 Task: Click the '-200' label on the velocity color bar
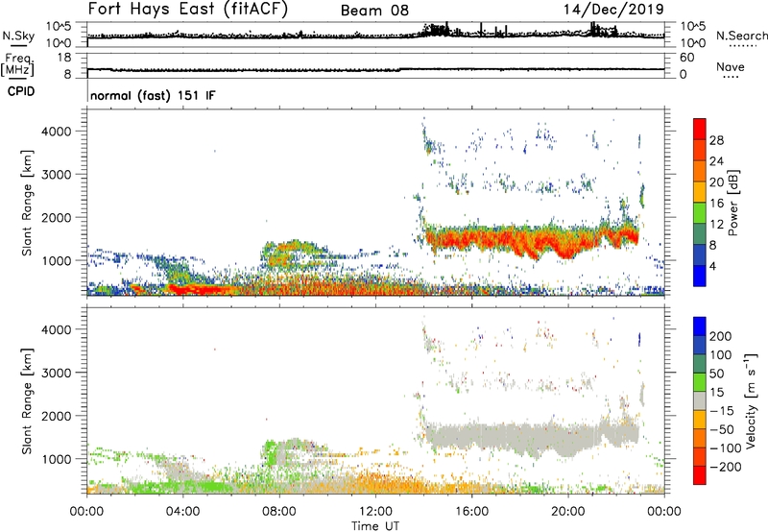click(726, 467)
